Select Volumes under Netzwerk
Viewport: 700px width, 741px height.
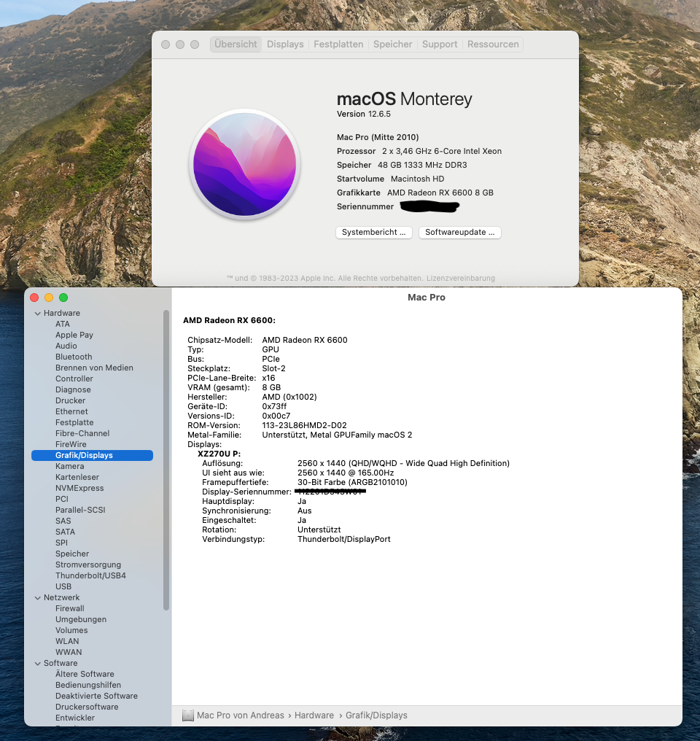click(71, 630)
